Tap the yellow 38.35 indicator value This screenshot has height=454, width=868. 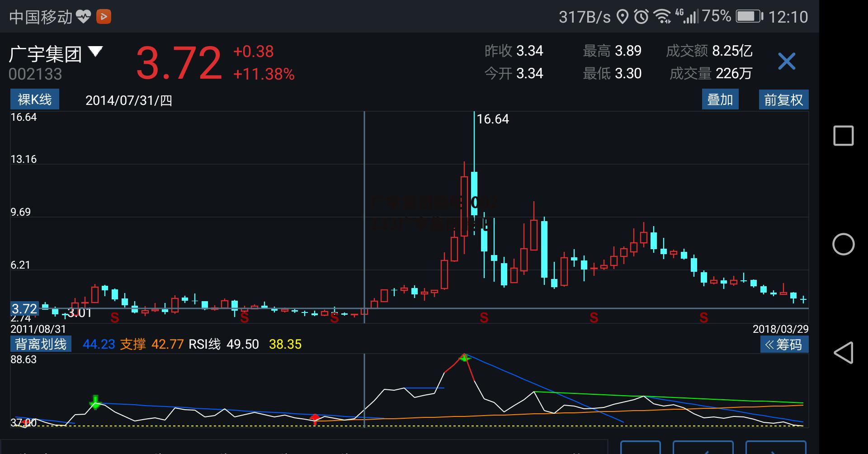pyautogui.click(x=285, y=344)
